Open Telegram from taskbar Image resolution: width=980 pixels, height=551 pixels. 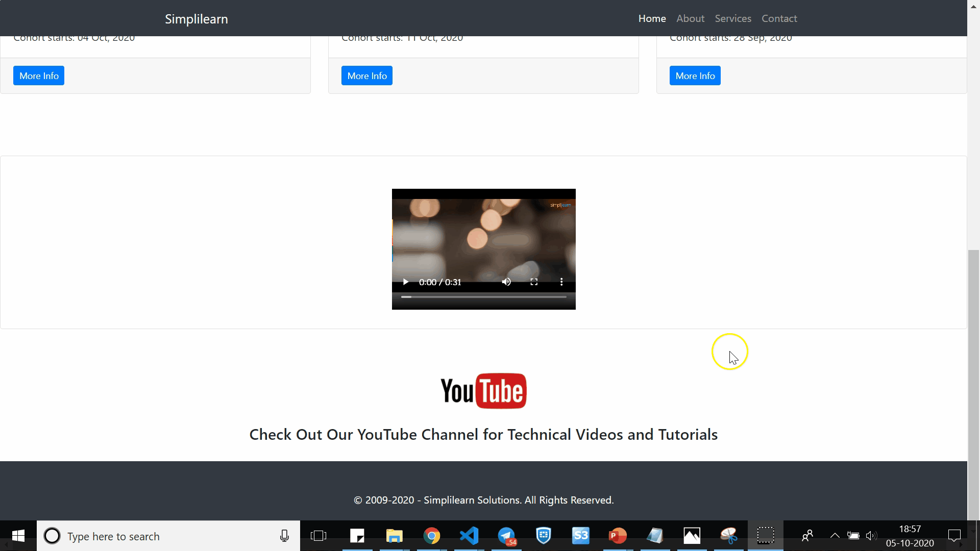coord(507,536)
